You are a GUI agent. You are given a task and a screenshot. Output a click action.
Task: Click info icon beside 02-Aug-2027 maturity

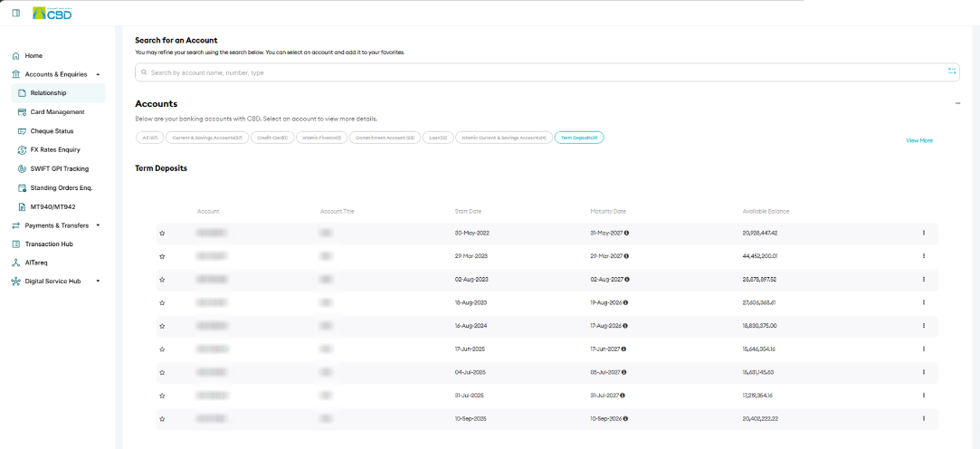click(x=626, y=279)
